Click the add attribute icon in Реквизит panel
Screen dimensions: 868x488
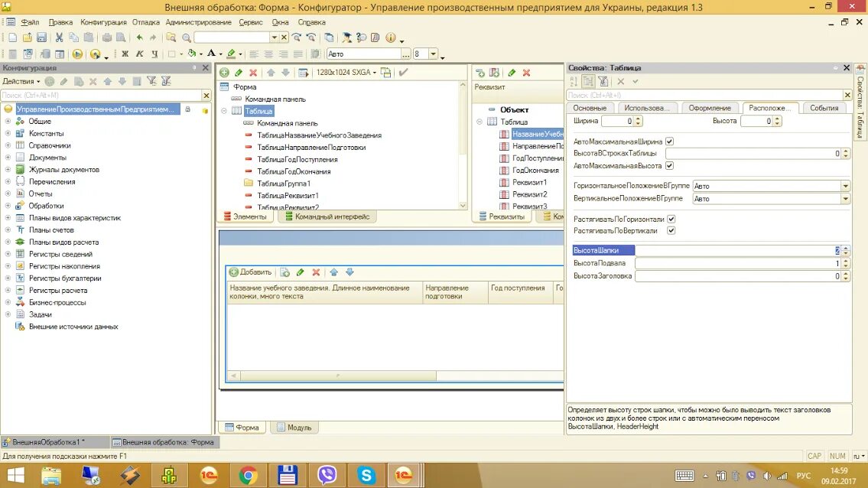coord(480,73)
